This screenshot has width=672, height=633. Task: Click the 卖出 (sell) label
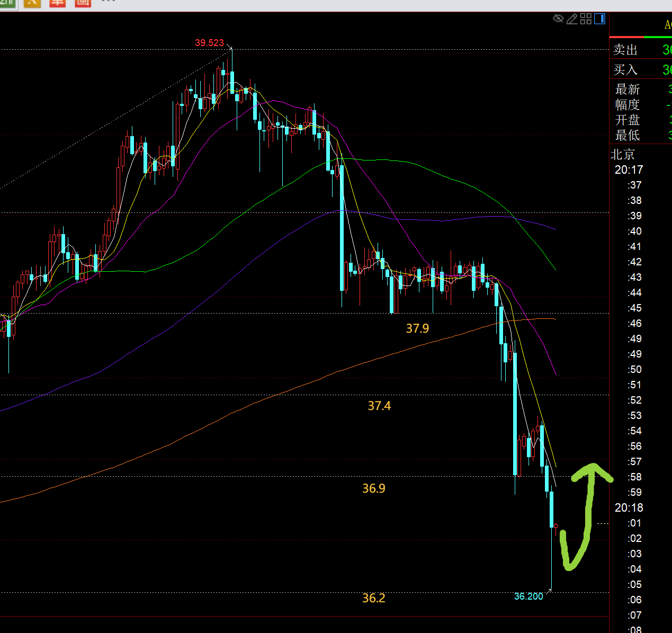(x=625, y=50)
